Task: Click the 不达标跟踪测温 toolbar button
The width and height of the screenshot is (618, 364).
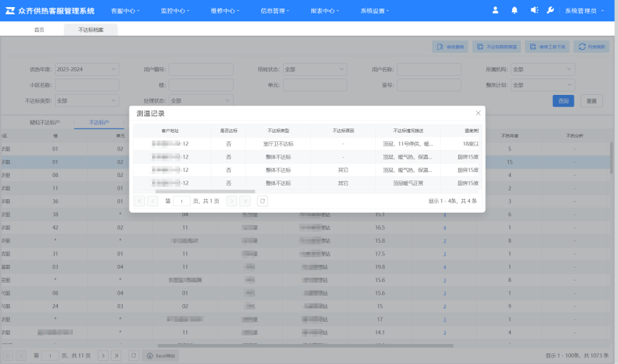Action: [x=497, y=47]
